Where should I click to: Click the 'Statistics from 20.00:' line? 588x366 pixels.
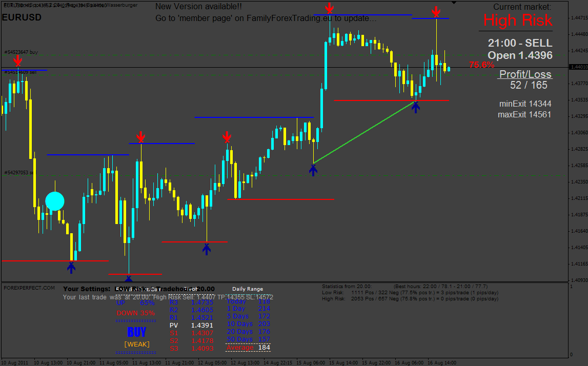pos(405,287)
